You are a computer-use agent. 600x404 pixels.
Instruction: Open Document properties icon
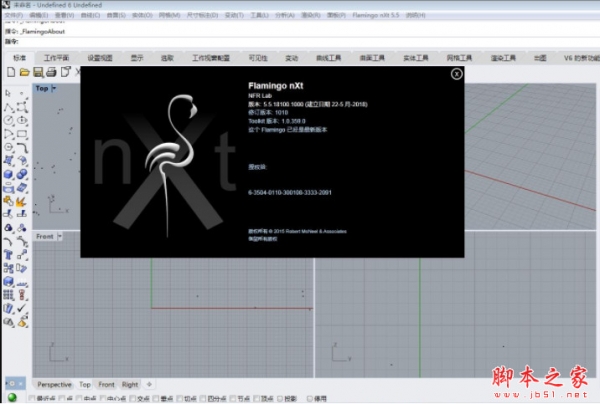point(65,72)
